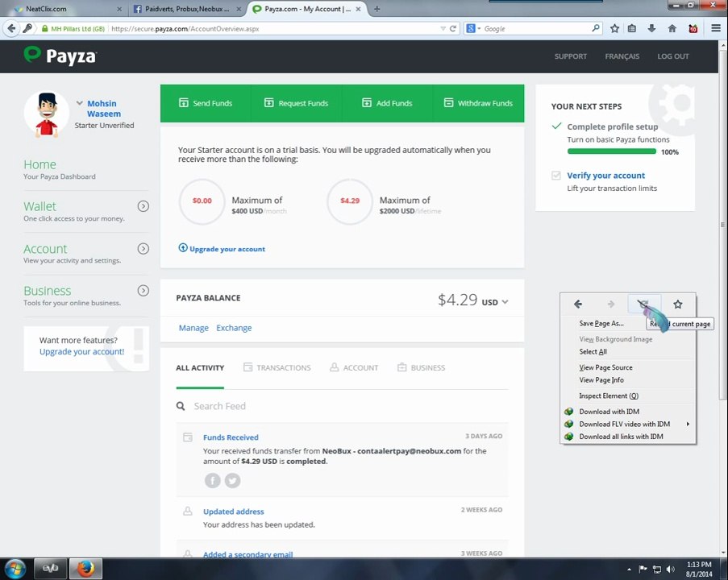Toggle the Verify your account checkbox
This screenshot has width=728, height=580.
point(555,176)
